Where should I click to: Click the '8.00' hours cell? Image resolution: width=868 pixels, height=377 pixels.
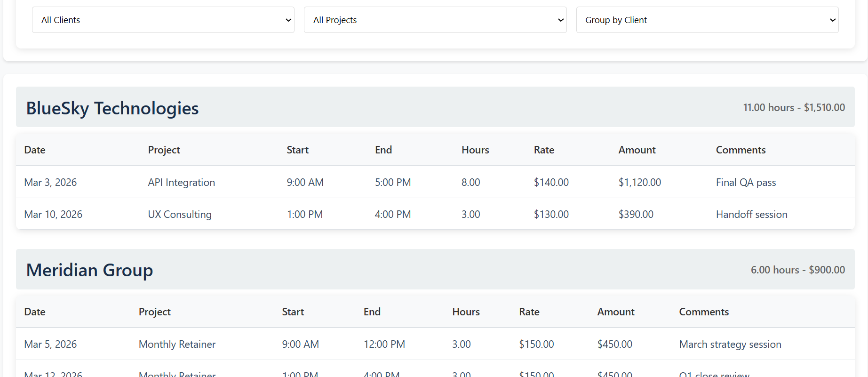pos(470,182)
